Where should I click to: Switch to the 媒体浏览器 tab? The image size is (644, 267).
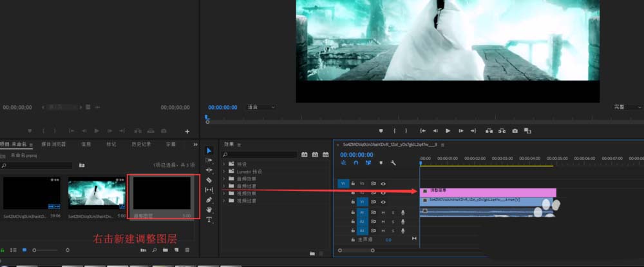[x=53, y=144]
